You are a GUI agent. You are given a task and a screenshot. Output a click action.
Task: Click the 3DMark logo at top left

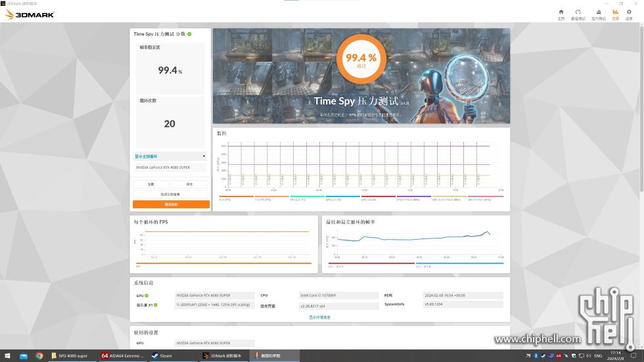pos(29,14)
